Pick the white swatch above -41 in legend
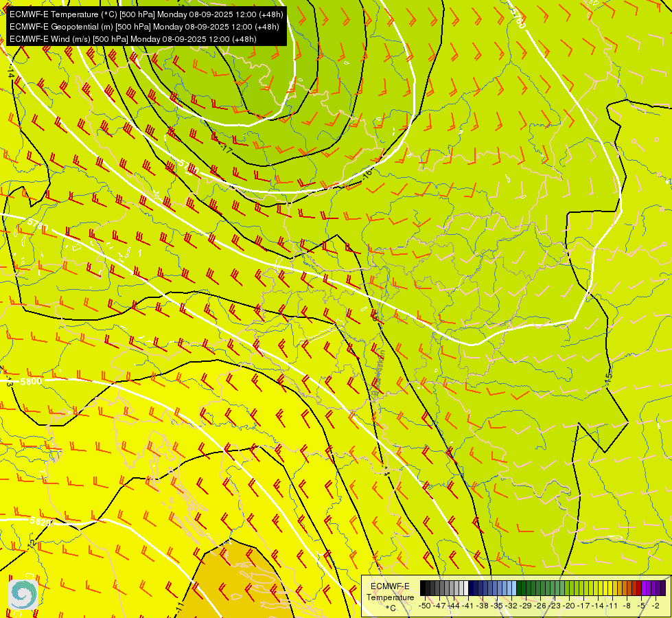 pos(466,588)
